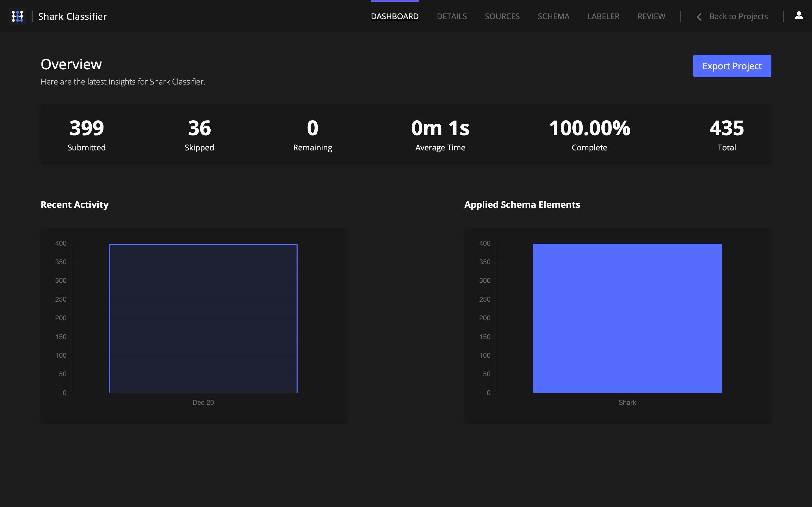Open the Dashboard tab
The image size is (812, 507).
point(395,16)
